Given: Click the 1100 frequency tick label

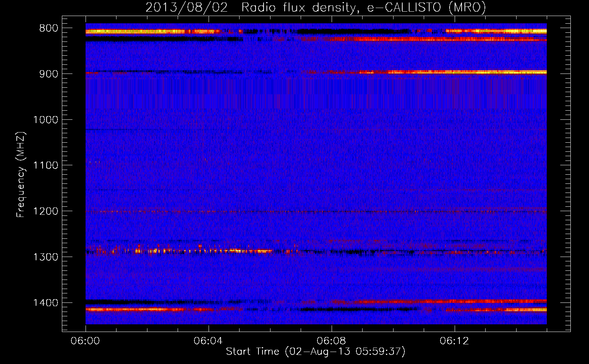Looking at the screenshot, I should 45,166.
